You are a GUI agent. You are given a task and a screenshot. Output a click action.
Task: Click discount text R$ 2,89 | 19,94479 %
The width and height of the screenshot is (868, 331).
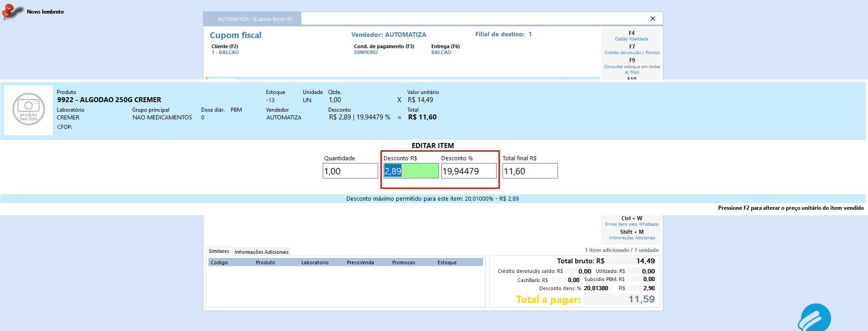click(360, 117)
